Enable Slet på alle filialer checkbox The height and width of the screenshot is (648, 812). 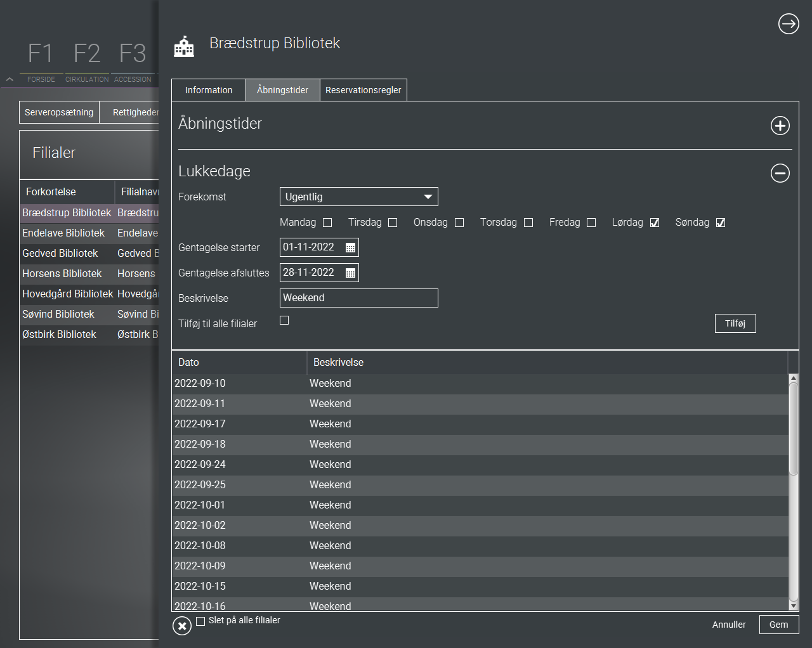200,621
